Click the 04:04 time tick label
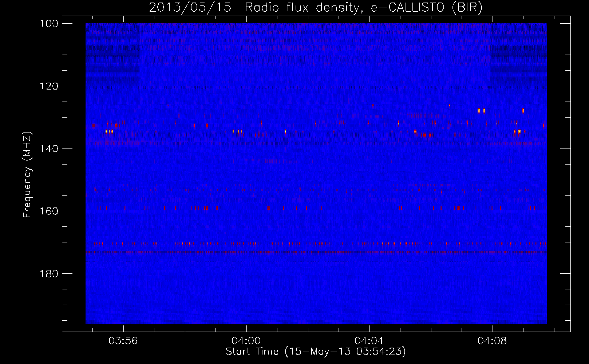The width and height of the screenshot is (589, 364). tap(369, 341)
